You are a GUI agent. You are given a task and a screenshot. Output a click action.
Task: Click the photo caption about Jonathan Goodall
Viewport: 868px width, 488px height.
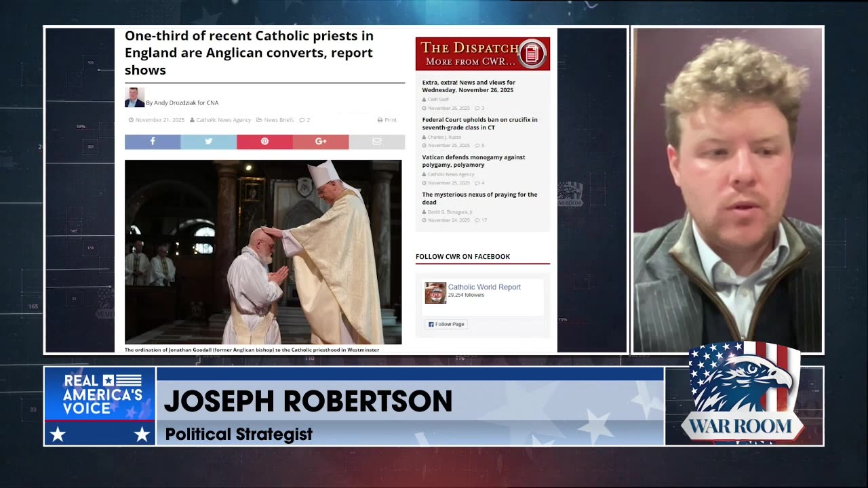point(252,350)
